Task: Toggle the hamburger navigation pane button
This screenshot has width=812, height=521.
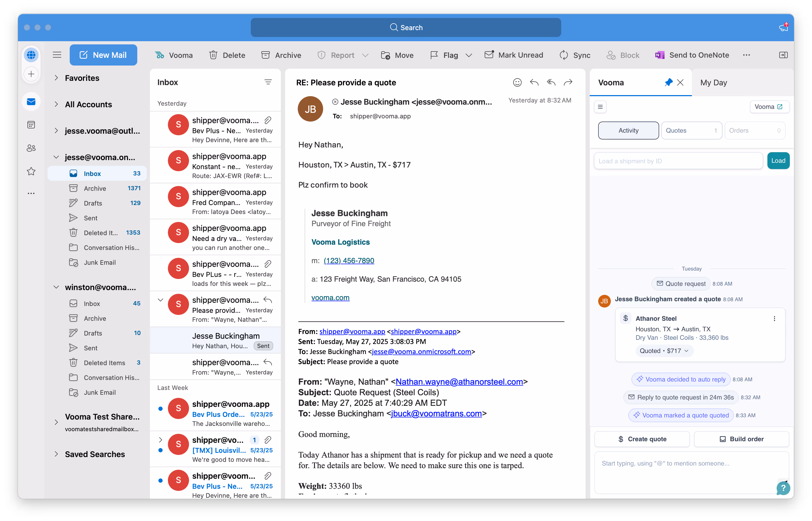Action: click(x=57, y=55)
